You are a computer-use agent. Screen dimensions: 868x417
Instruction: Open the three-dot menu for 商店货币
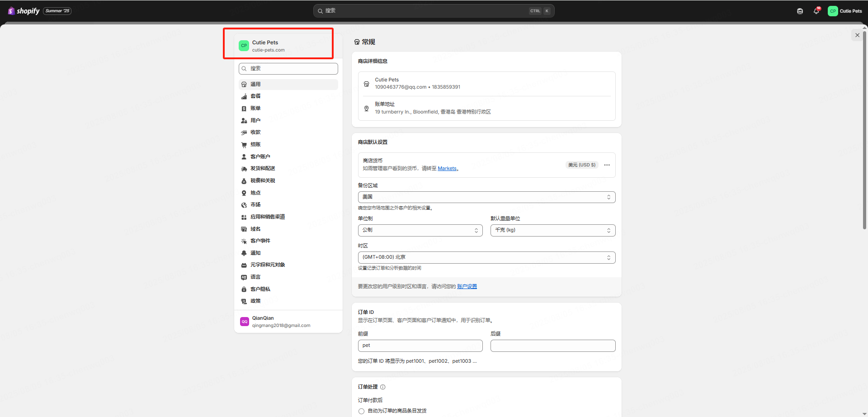click(x=607, y=165)
